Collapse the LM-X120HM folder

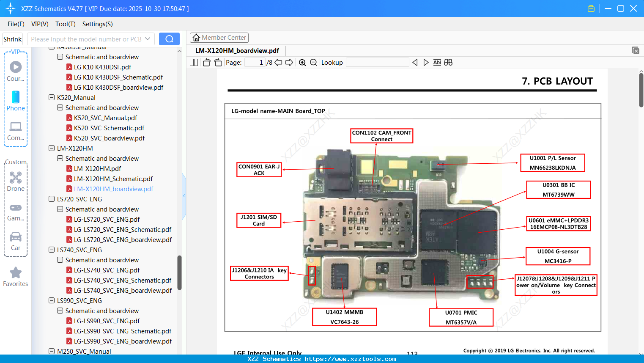[x=52, y=148]
